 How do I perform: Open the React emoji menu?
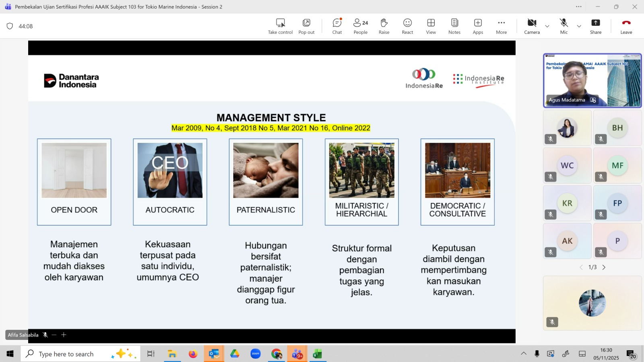point(407,26)
